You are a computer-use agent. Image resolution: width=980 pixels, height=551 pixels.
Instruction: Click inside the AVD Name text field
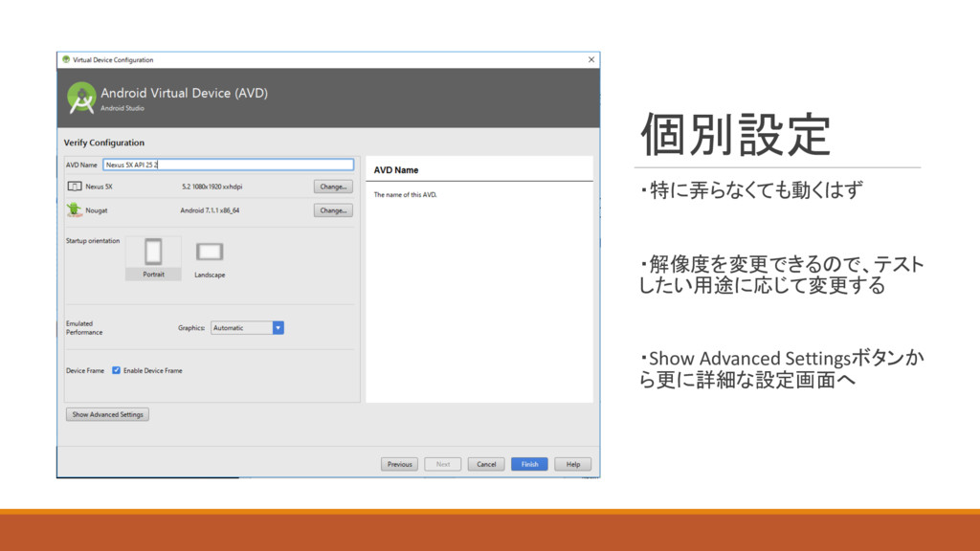point(228,165)
